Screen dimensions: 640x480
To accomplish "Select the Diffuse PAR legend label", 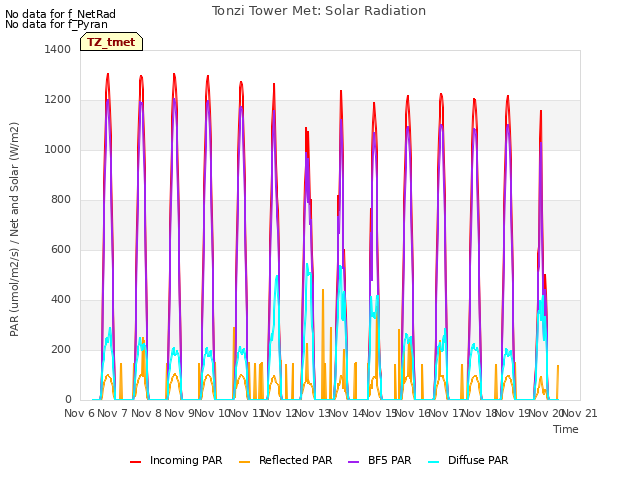I will click(478, 460).
